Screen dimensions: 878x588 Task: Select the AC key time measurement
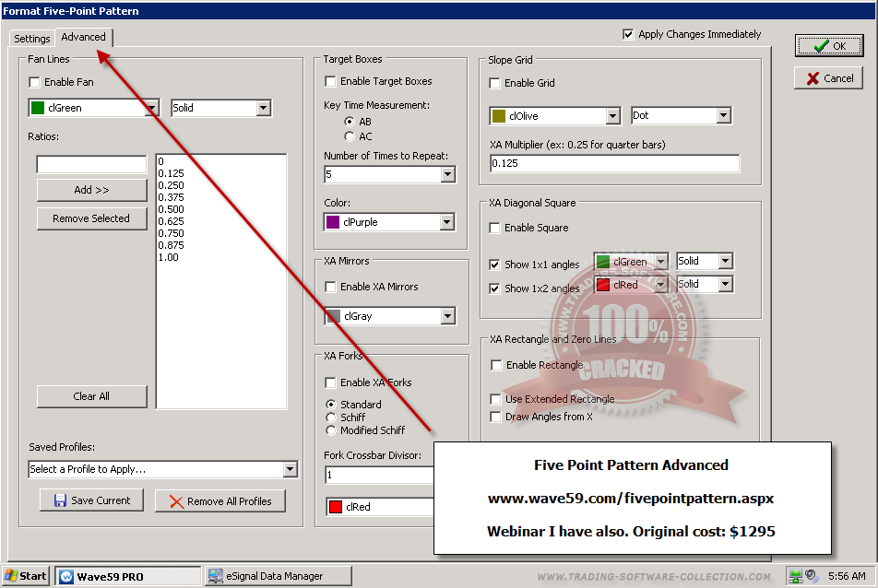350,136
